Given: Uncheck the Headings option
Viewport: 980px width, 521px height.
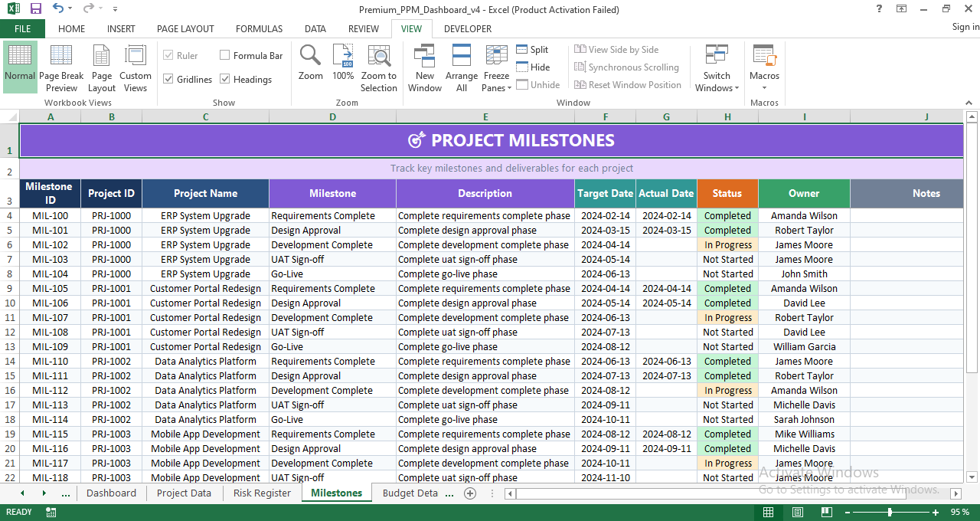Looking at the screenshot, I should click(x=225, y=79).
